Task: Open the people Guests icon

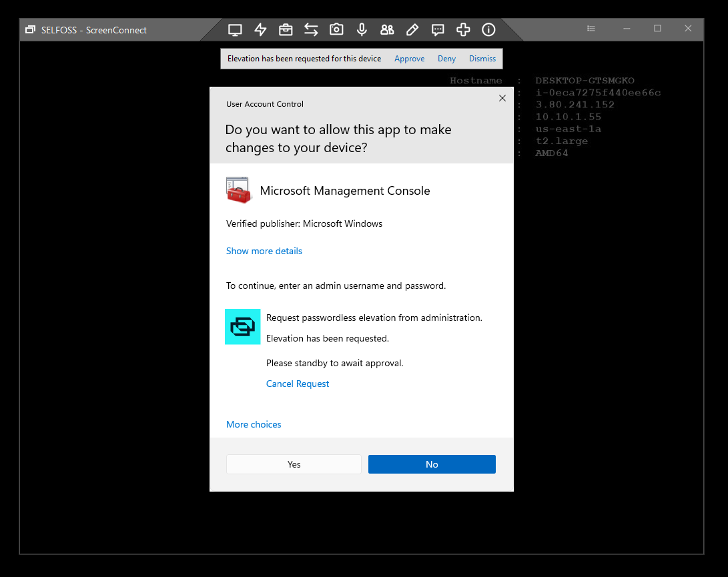Action: point(387,30)
